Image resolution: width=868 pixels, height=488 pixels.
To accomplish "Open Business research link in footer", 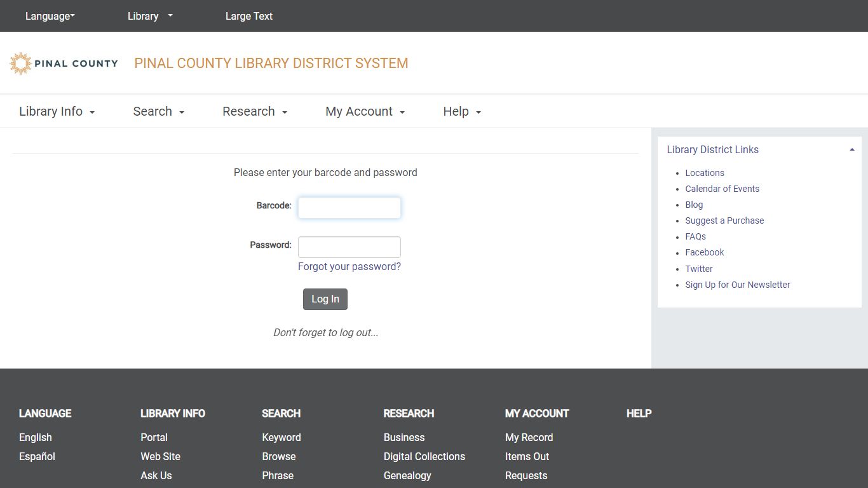I will click(404, 437).
